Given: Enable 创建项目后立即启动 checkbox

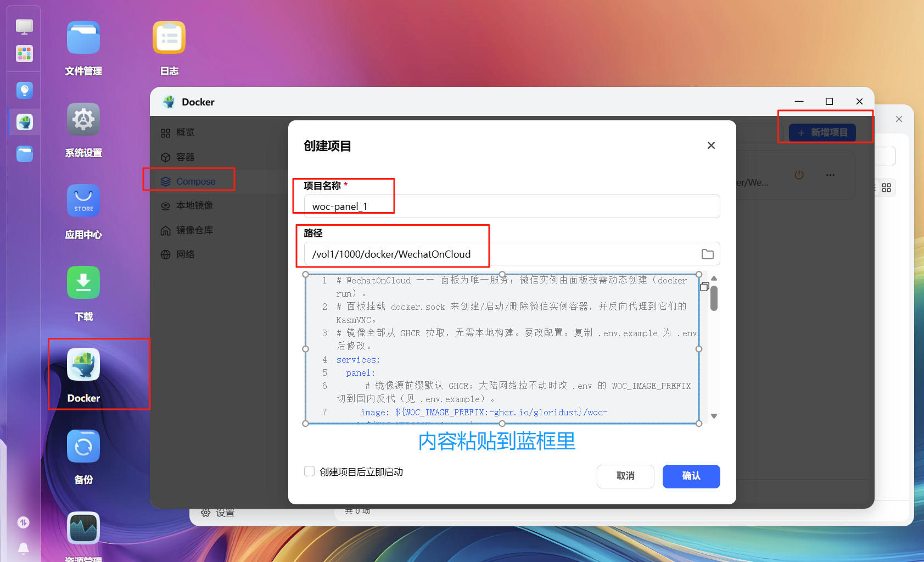Looking at the screenshot, I should point(310,471).
